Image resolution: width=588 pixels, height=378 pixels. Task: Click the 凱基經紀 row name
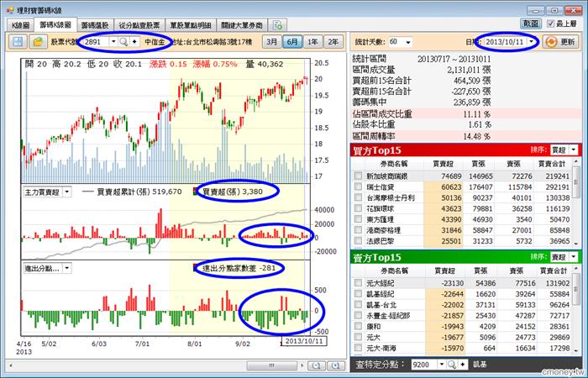(380, 294)
